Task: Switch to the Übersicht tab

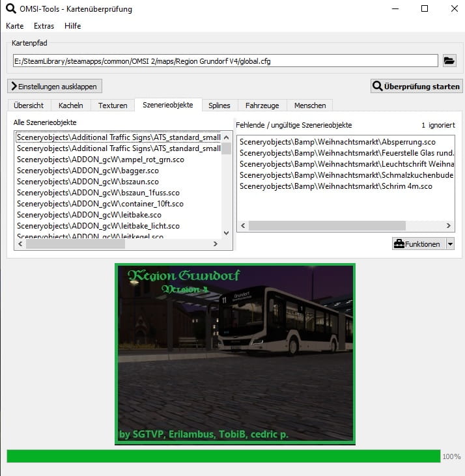Action: pyautogui.click(x=29, y=105)
